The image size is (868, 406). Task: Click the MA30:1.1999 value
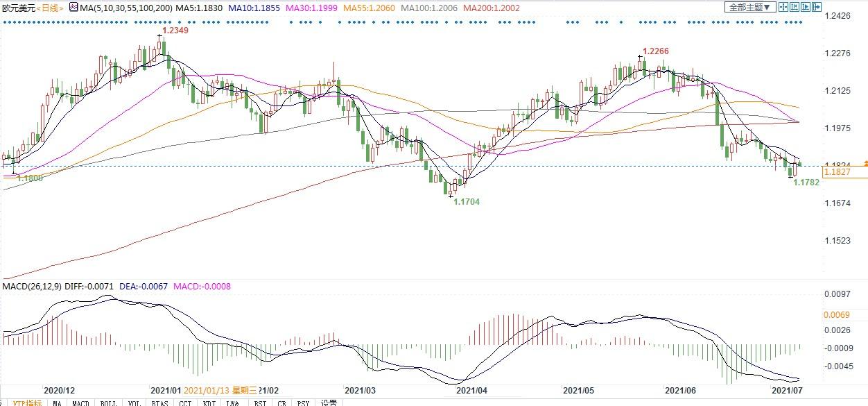[312, 8]
